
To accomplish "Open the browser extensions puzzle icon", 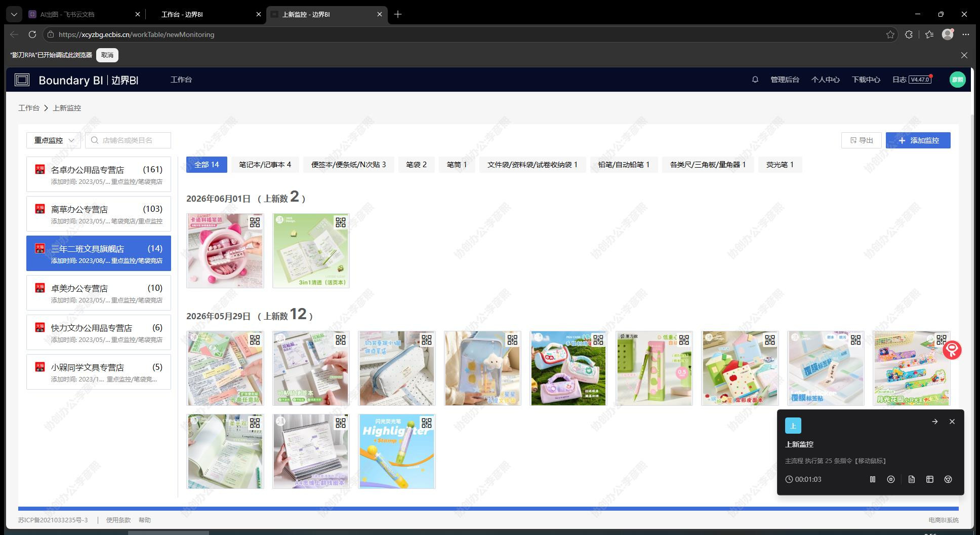I will pyautogui.click(x=909, y=34).
